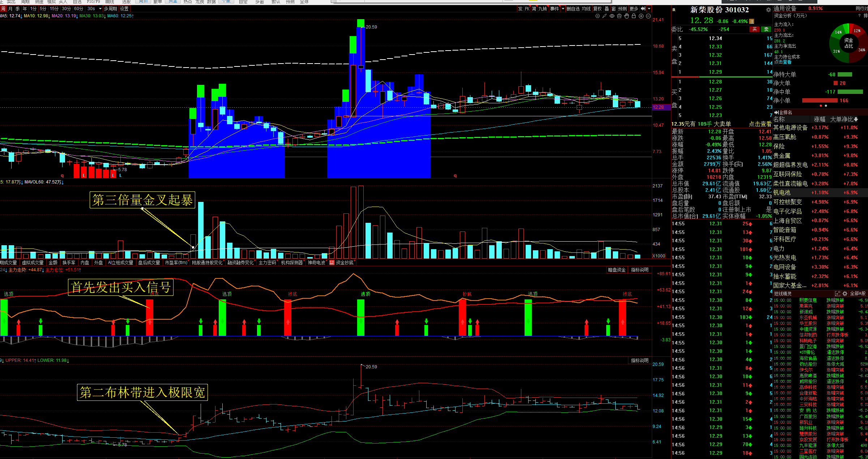
Task: Click the hand pan tool icon
Action: click(x=627, y=16)
